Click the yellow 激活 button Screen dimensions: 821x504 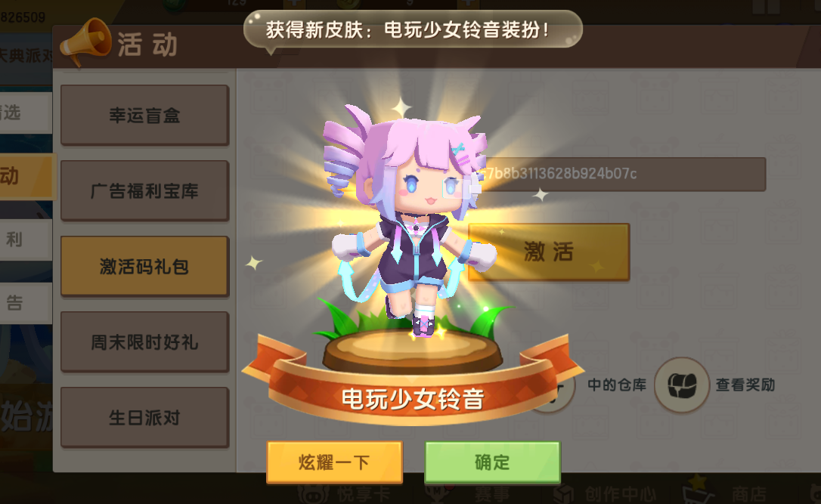click(549, 252)
